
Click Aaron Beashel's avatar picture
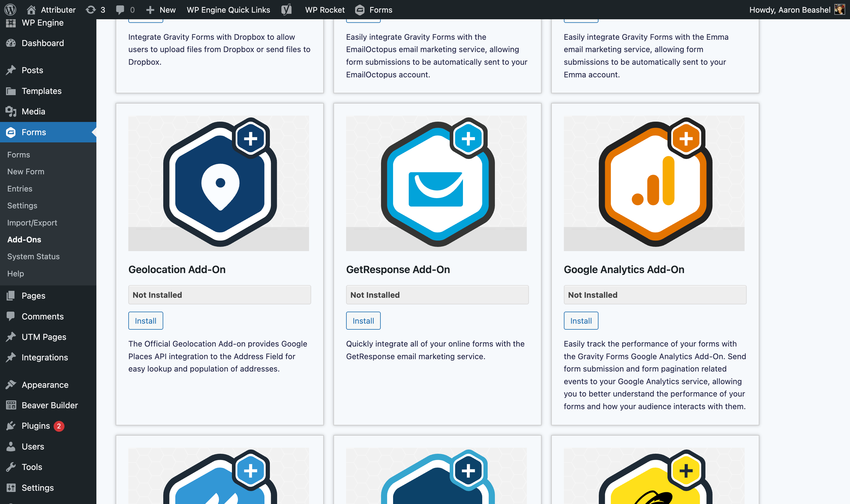(839, 10)
